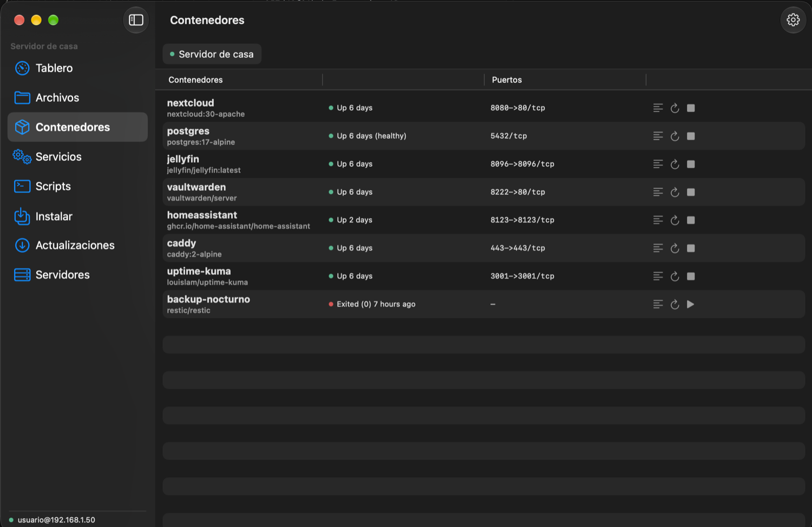Click port mapping 443->443/tcp
This screenshot has width=812, height=527.
click(518, 248)
